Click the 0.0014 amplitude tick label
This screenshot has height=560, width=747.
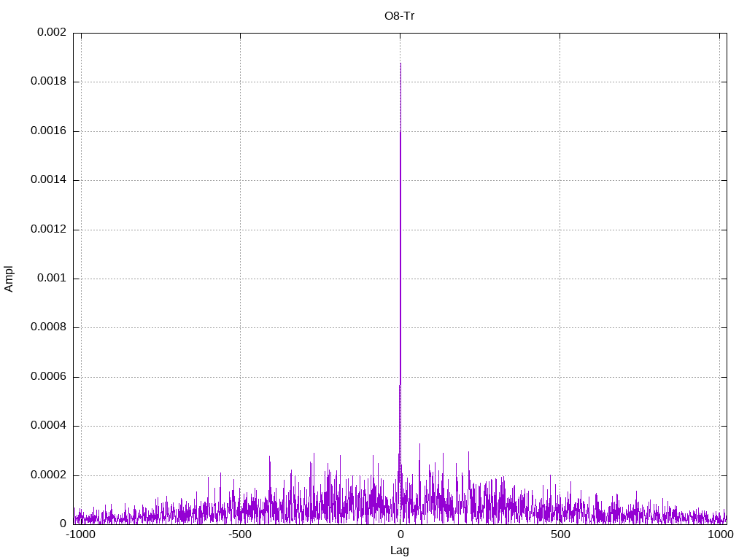coord(48,180)
